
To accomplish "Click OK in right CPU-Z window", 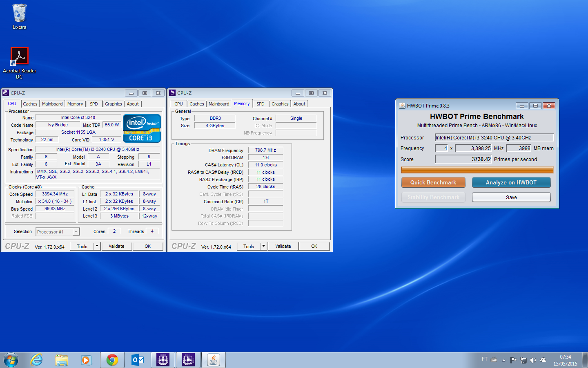I will (314, 246).
